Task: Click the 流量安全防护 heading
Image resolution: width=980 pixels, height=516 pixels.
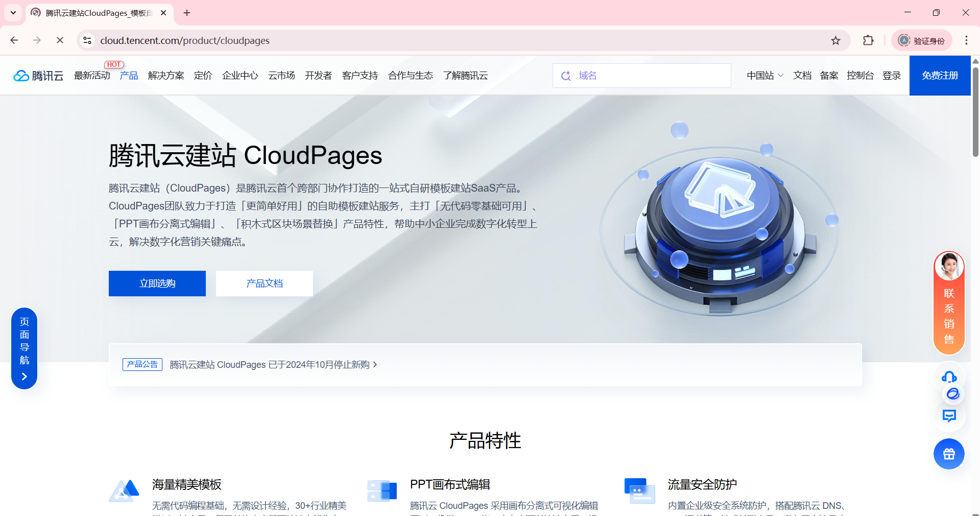Action: [x=702, y=484]
